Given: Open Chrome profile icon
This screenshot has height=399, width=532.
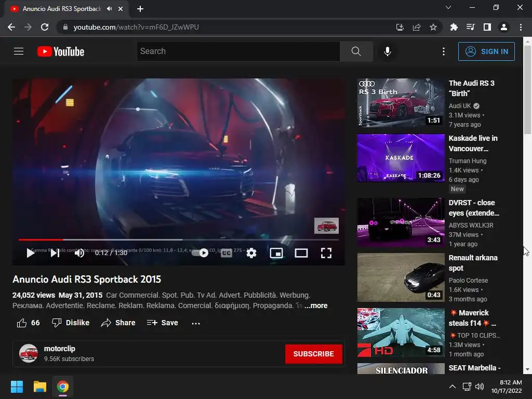Looking at the screenshot, I should click(504, 27).
